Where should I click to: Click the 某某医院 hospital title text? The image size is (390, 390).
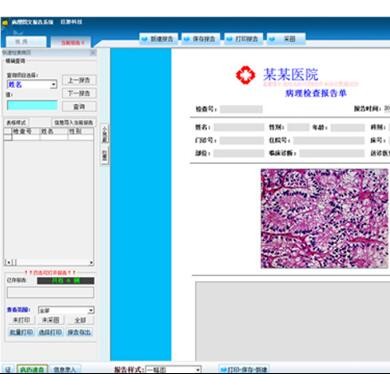[291, 74]
